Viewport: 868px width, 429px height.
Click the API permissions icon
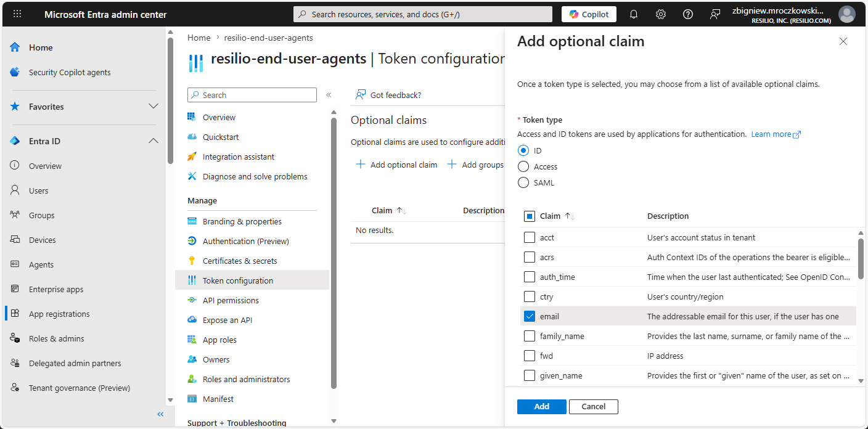pos(192,300)
